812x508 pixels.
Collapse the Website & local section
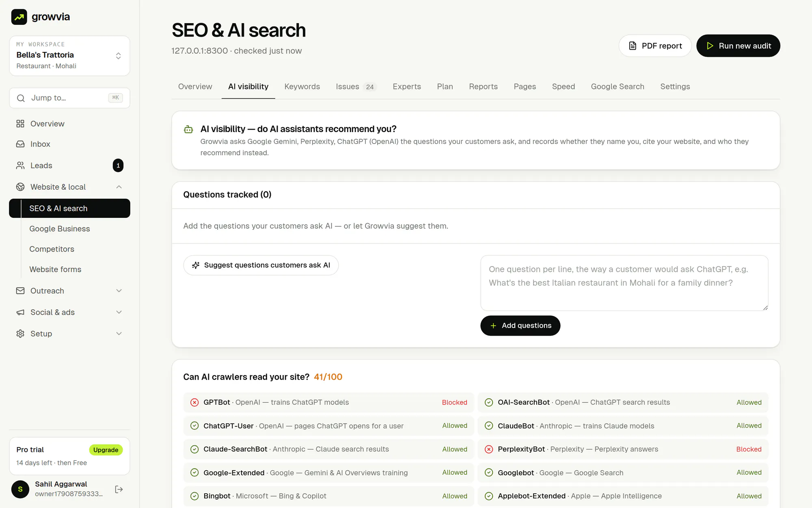(119, 187)
